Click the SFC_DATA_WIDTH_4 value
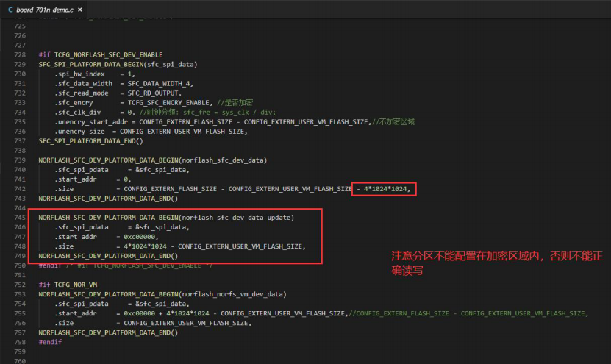 tap(160, 84)
